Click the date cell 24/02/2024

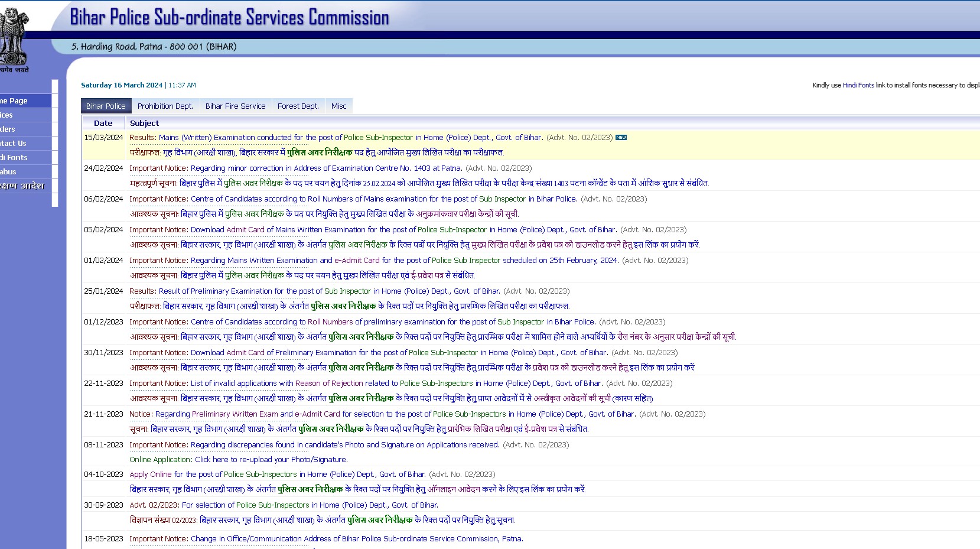pos(103,168)
